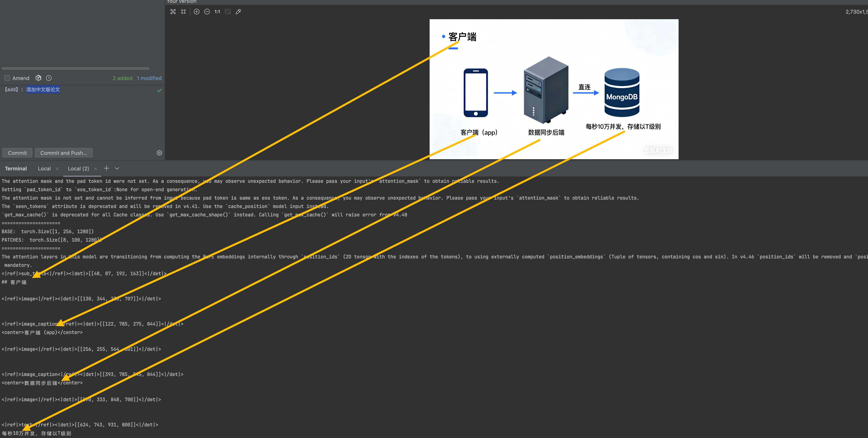This screenshot has width=868, height=438.
Task: Switch to the Local terminal tab
Action: pos(44,169)
